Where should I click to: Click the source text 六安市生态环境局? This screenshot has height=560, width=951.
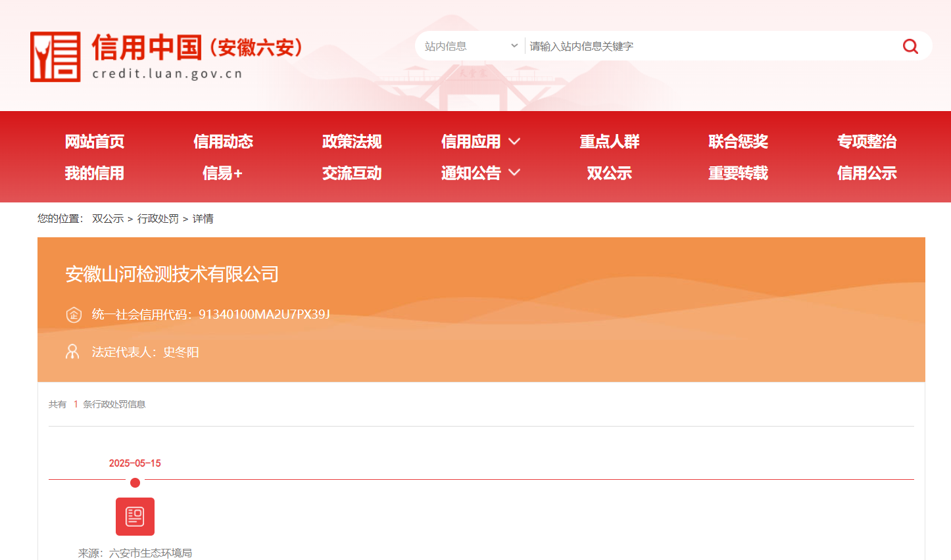coord(151,553)
